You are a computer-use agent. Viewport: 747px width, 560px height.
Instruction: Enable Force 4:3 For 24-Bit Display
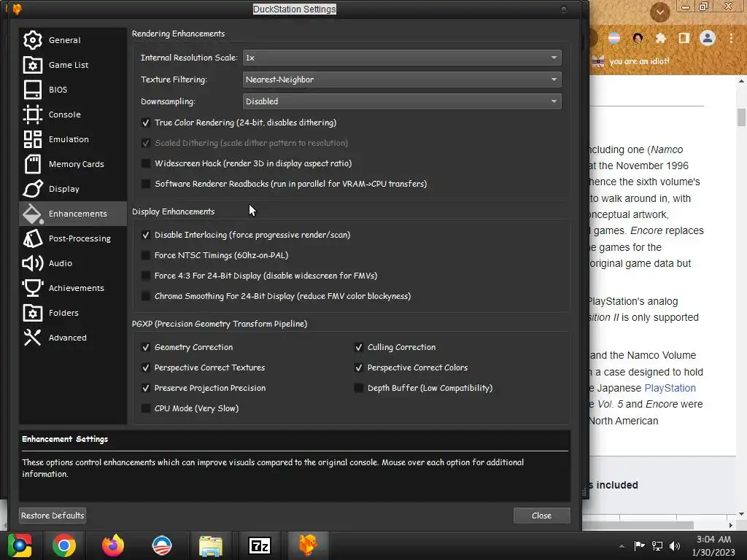click(146, 276)
